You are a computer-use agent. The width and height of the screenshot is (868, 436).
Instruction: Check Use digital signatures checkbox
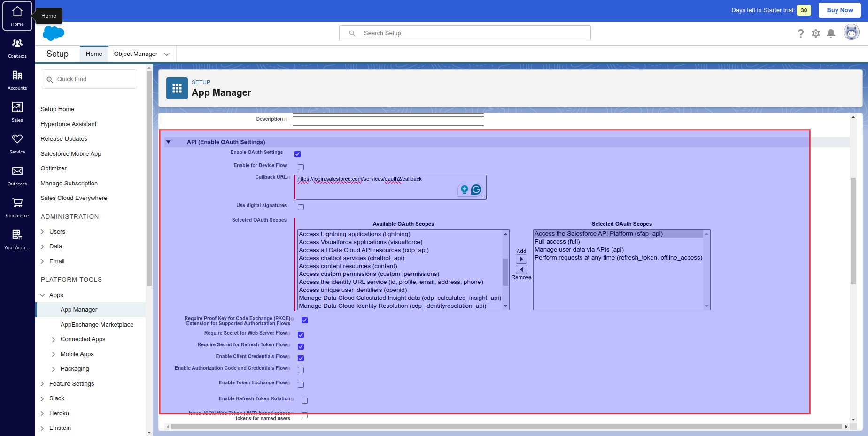point(301,207)
